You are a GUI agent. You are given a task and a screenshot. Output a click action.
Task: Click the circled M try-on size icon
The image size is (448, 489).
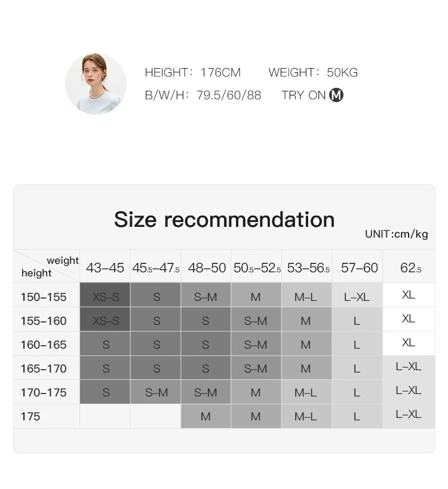click(336, 95)
